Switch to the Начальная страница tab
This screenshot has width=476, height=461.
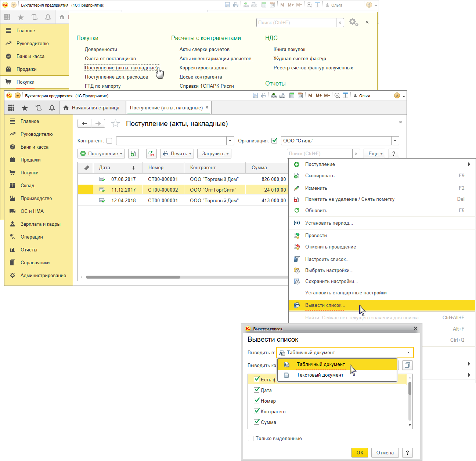(91, 108)
